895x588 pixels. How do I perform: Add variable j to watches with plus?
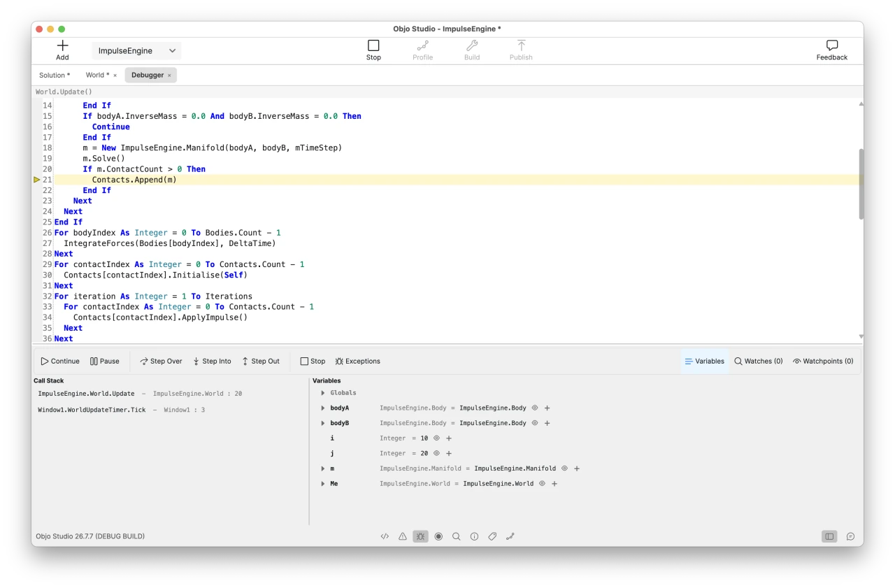(449, 454)
